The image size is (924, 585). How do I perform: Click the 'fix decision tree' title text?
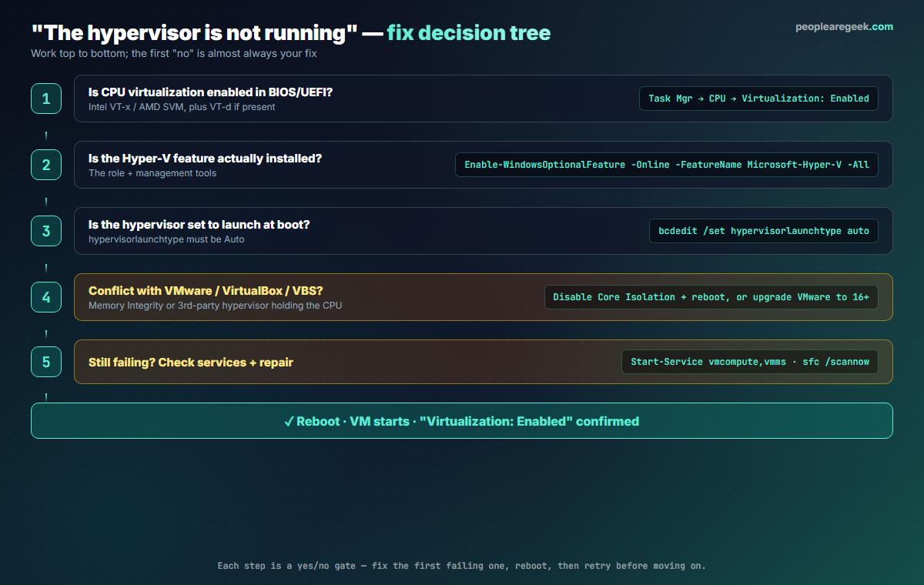[x=469, y=33]
